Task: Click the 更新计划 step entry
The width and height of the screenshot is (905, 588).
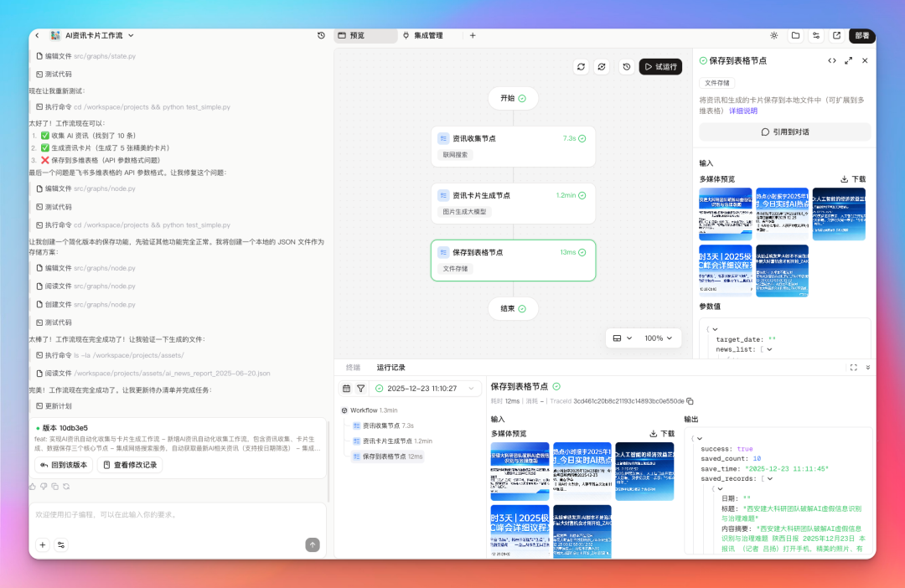Action: 54,406
